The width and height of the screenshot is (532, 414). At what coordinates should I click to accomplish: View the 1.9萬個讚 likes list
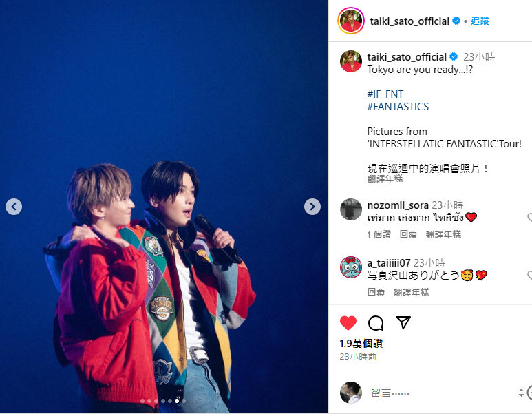361,343
